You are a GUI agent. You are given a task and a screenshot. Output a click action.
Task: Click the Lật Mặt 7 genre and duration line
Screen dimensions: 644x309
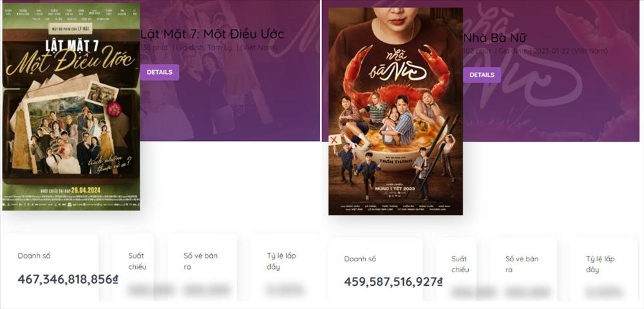pyautogui.click(x=209, y=48)
